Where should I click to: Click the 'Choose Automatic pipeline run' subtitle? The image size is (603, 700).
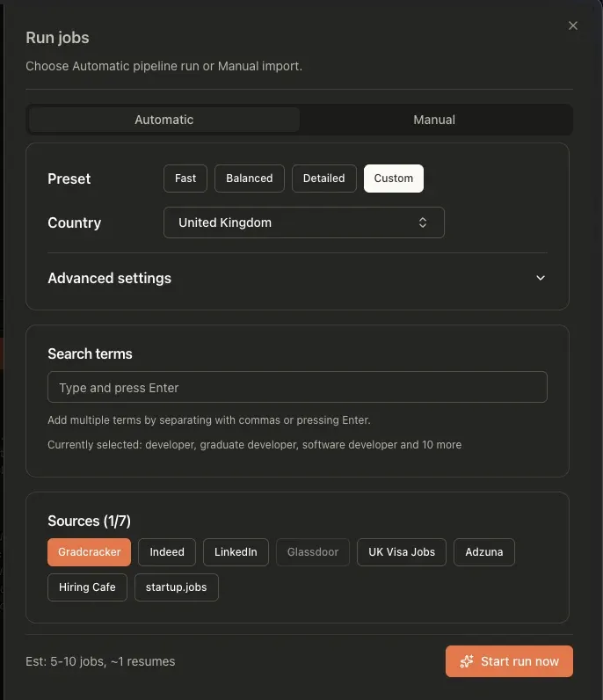(163, 66)
